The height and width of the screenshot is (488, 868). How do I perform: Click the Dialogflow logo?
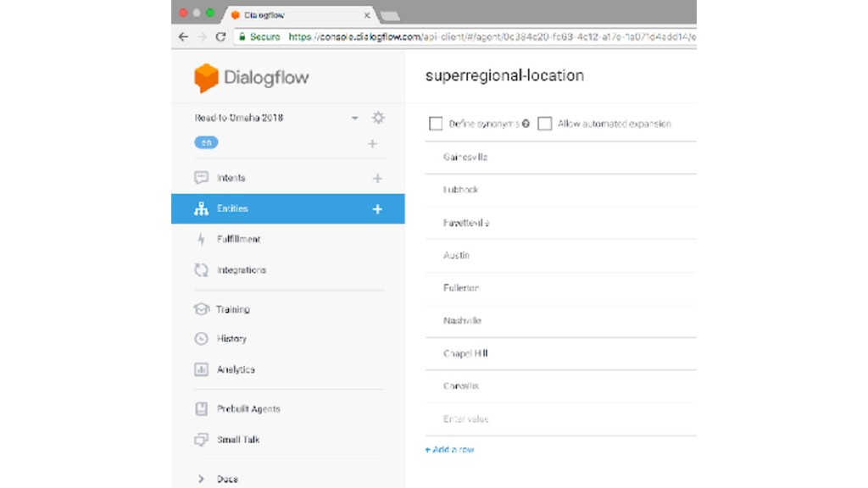pos(251,77)
